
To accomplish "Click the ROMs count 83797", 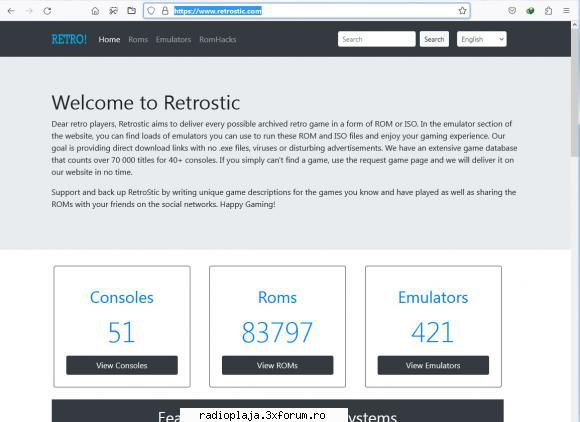I will (x=277, y=332).
